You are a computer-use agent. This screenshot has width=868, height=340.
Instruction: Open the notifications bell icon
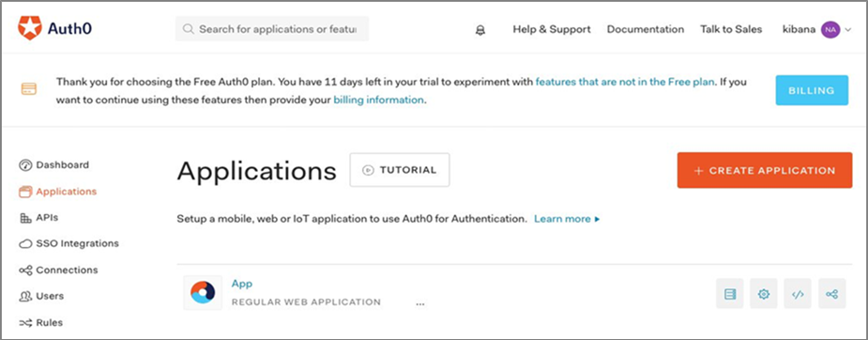coord(480,30)
